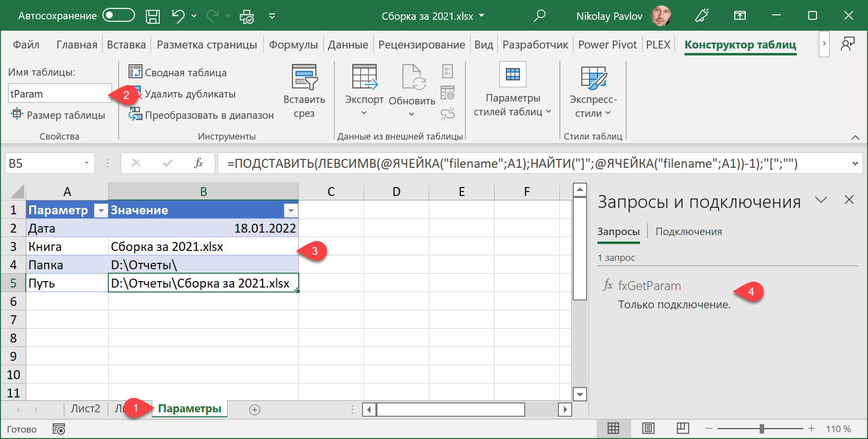Click the zoom slider handle
868x439 pixels.
(x=762, y=429)
